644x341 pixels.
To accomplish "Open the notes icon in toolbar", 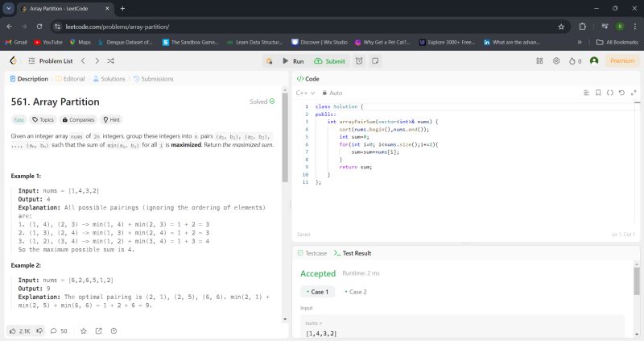I will 375,61.
